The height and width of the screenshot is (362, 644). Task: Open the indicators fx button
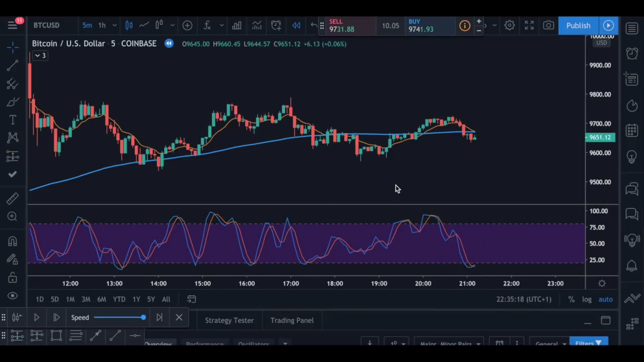pos(207,25)
